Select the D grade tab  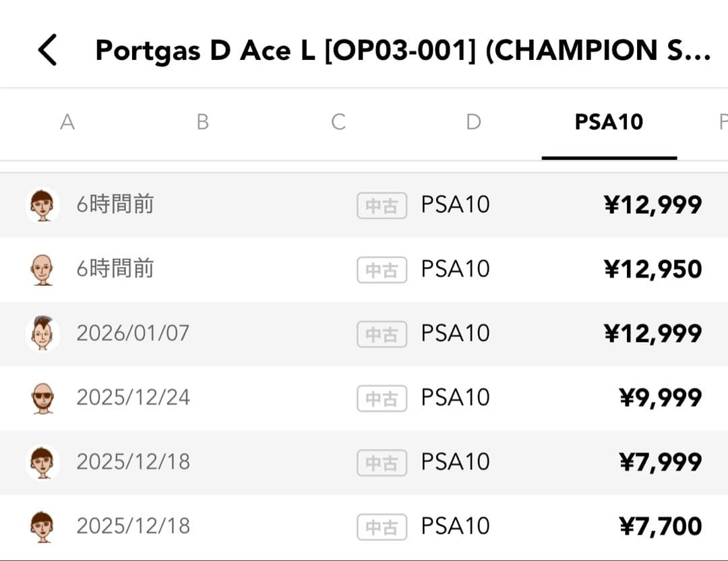point(473,122)
